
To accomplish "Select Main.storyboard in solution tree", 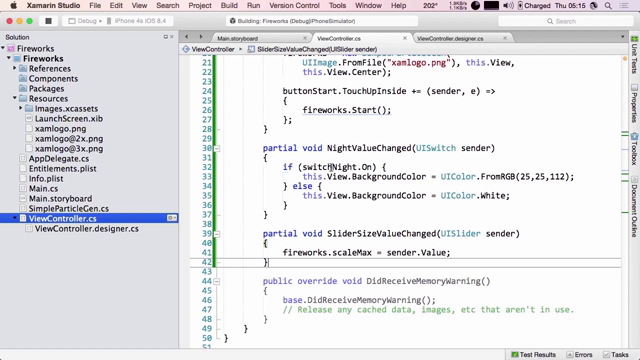I will [60, 198].
